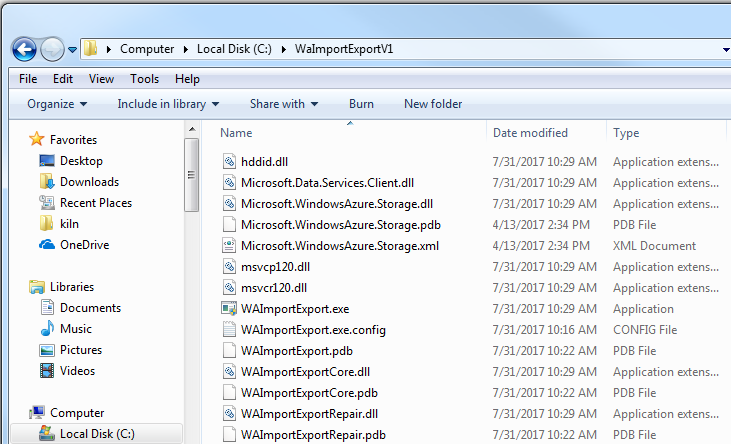Select Computer in the address bar

[147, 49]
